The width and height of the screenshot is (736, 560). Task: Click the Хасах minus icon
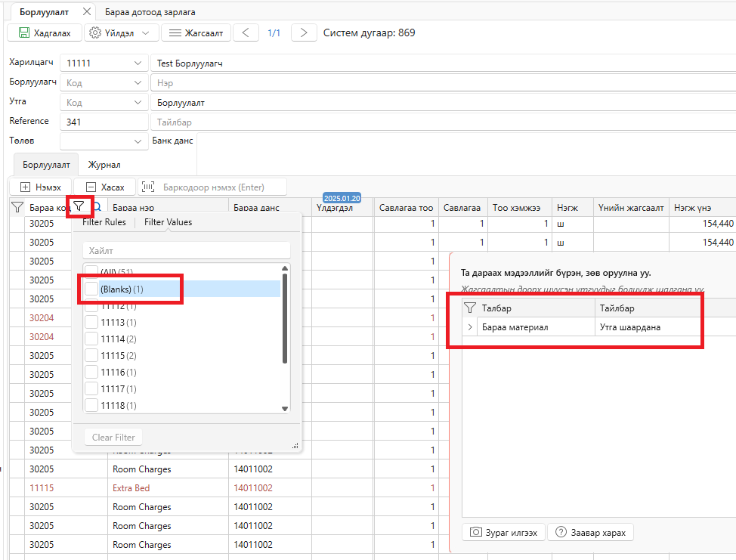coord(91,187)
